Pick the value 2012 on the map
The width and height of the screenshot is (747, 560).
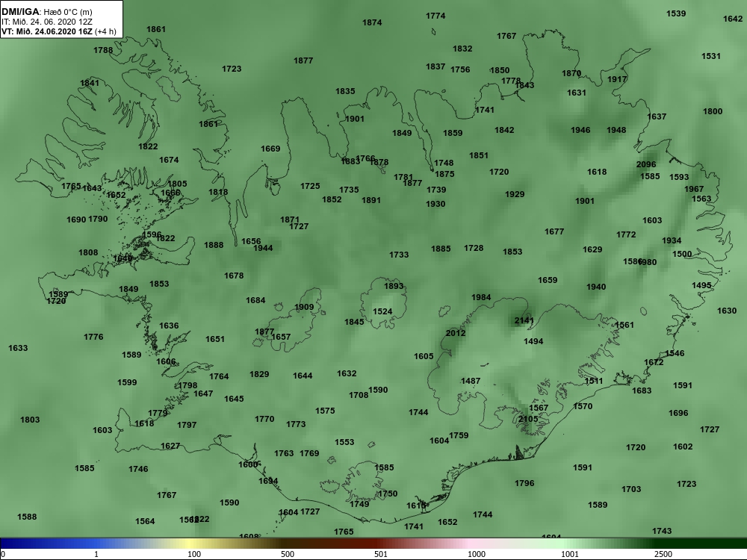coord(456,333)
